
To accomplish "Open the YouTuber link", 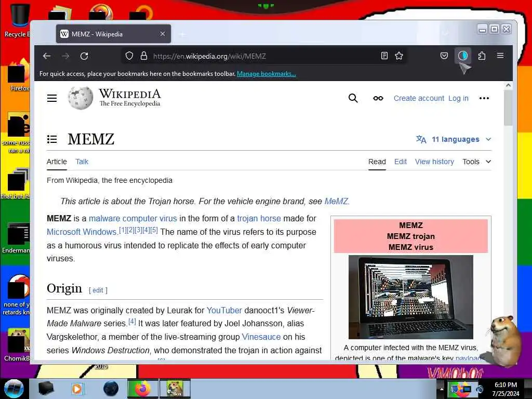I will coord(224,311).
